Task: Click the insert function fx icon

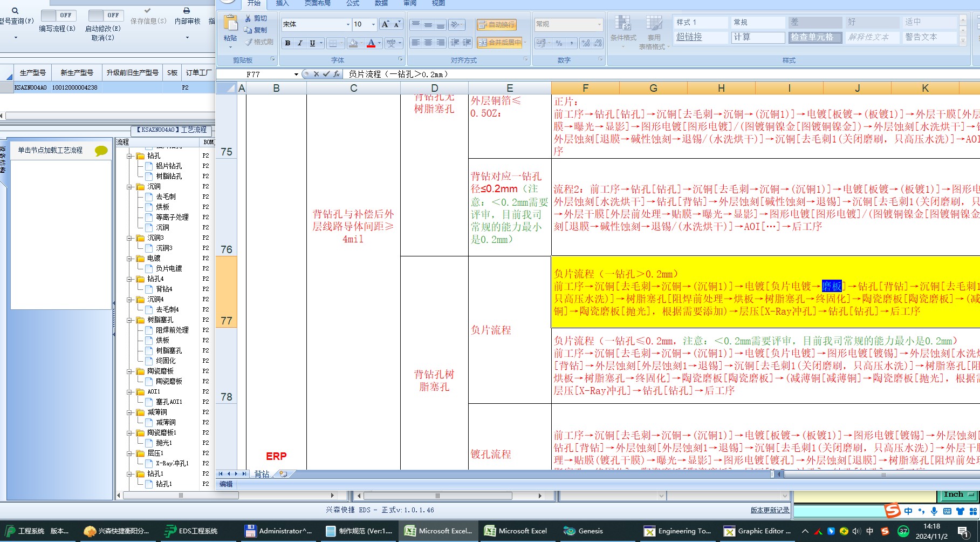Action: tap(337, 74)
